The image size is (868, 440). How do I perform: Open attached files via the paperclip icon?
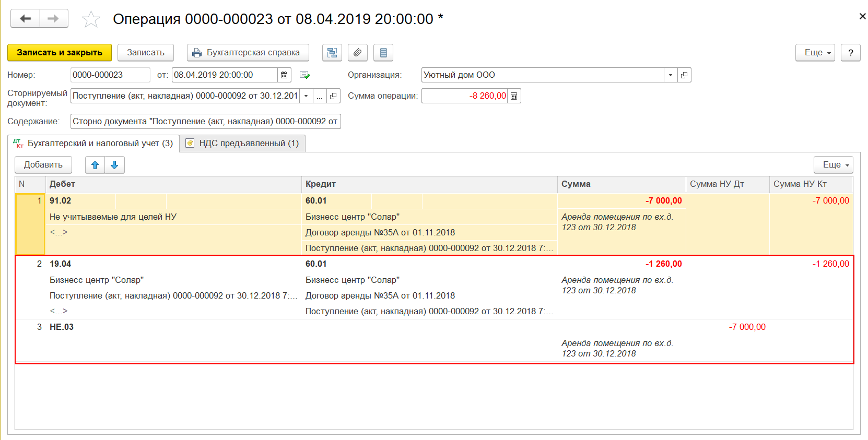(357, 53)
